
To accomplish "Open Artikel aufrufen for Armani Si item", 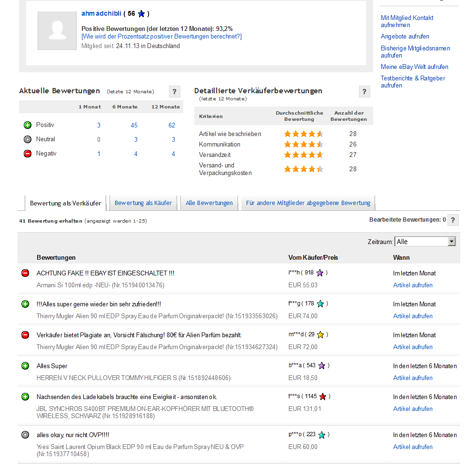I will tap(413, 285).
